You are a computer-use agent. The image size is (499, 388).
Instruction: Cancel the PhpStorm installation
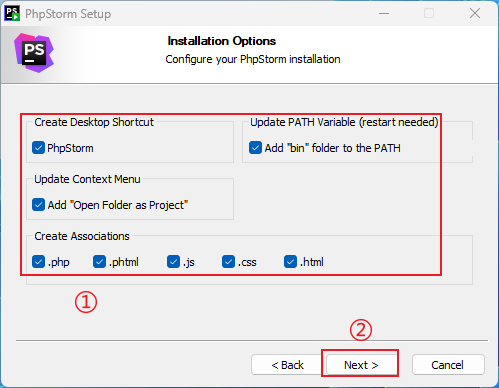[448, 365]
